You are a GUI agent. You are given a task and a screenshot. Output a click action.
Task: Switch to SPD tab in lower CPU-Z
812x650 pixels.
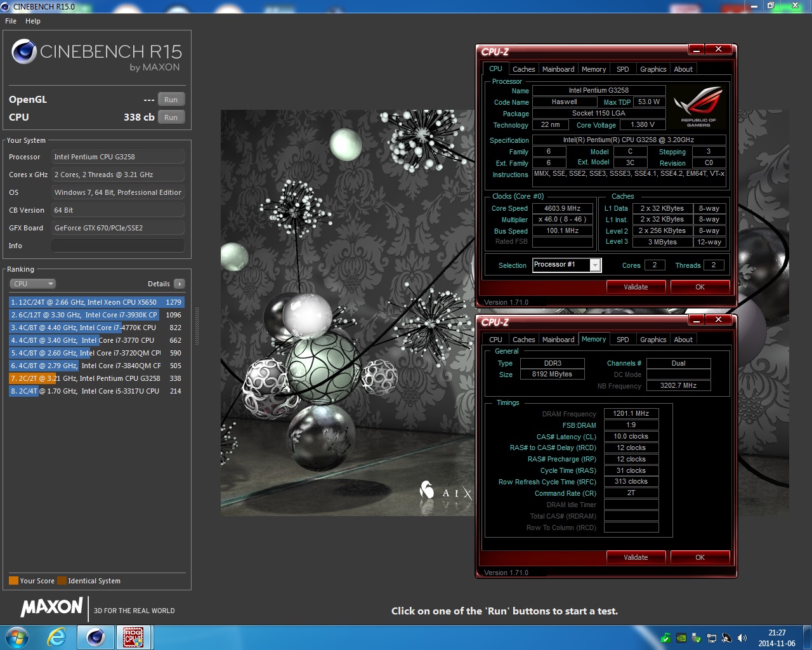click(x=623, y=340)
